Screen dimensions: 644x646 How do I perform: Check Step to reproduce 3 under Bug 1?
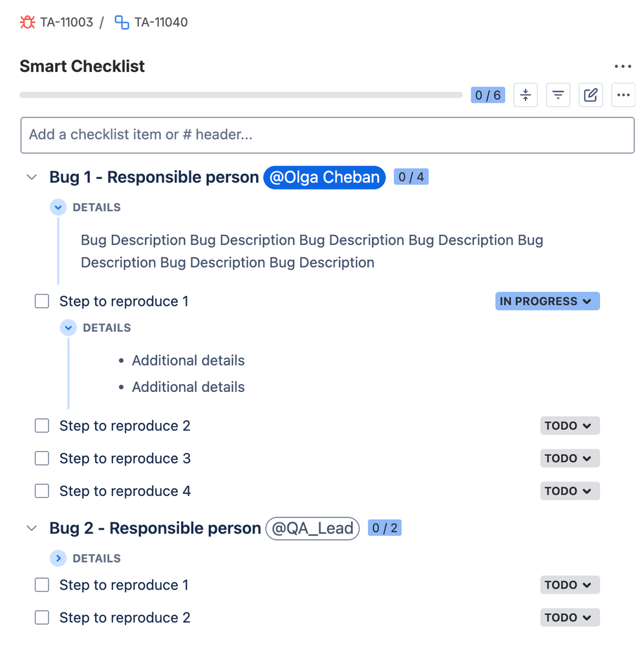(x=41, y=458)
